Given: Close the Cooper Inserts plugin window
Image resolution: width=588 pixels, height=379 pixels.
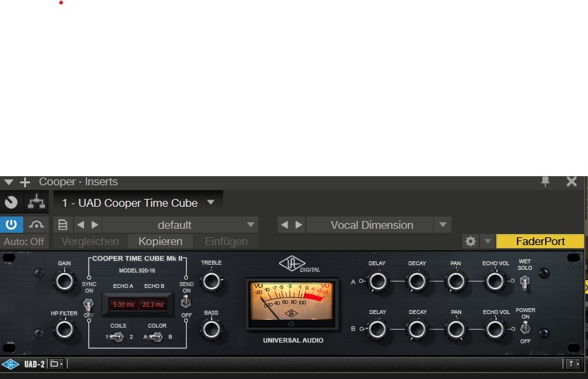Looking at the screenshot, I should pyautogui.click(x=572, y=182).
